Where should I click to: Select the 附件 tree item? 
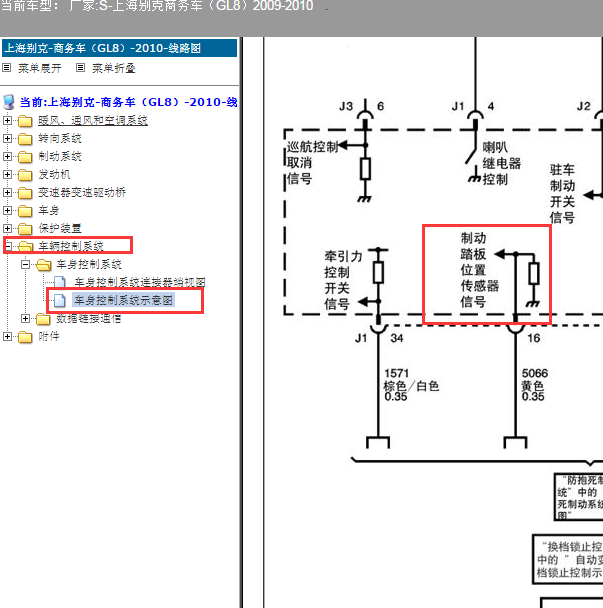coord(48,337)
